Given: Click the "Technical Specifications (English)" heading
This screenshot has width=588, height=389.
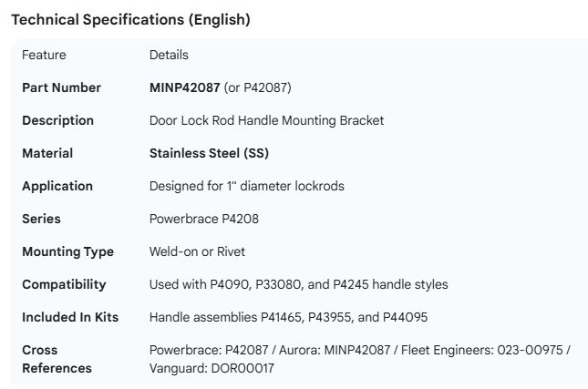Looking at the screenshot, I should click(130, 19).
